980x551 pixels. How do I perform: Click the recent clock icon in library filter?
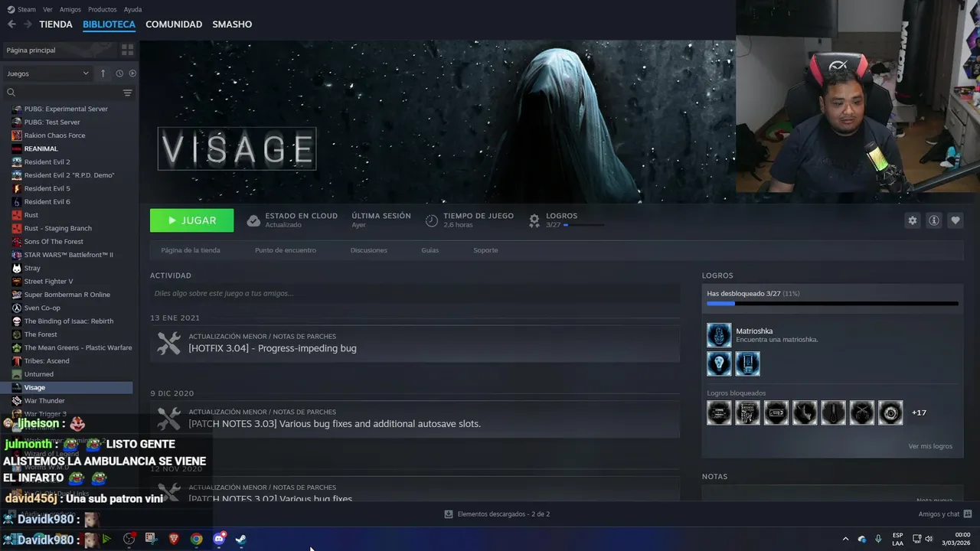(x=119, y=73)
